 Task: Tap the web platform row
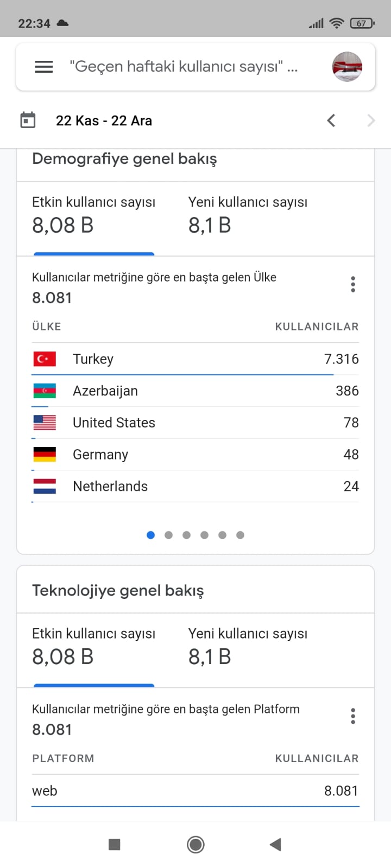pyautogui.click(x=195, y=790)
